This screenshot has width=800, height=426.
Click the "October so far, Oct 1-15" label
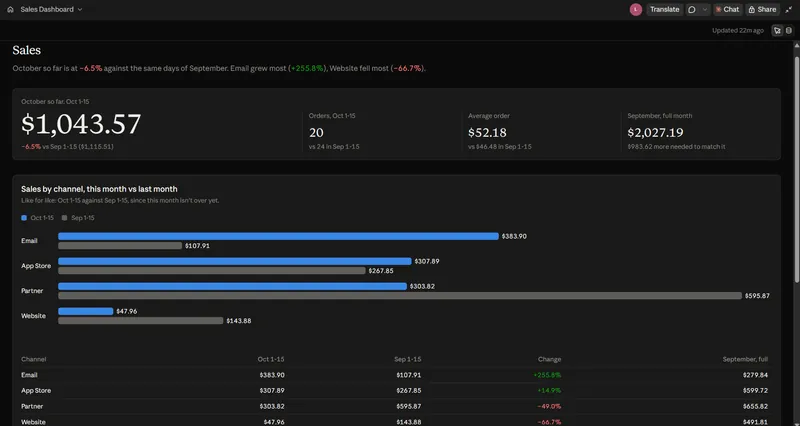[x=55, y=102]
